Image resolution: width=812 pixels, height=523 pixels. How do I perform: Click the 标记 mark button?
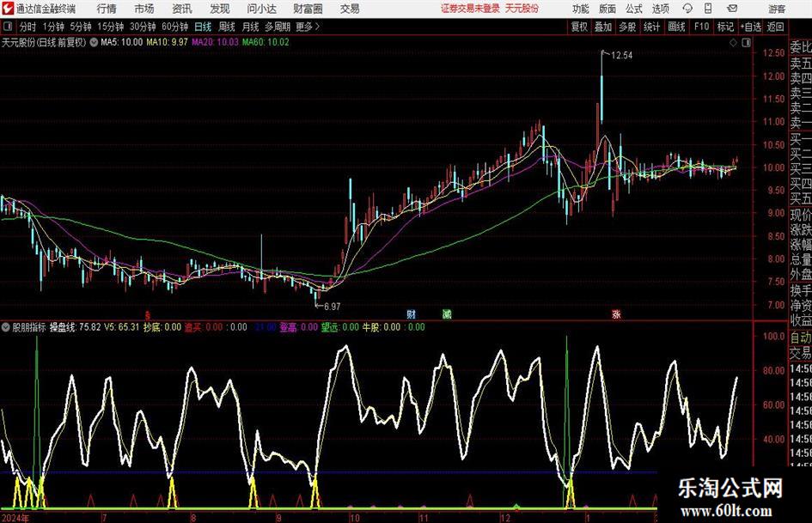(725, 27)
